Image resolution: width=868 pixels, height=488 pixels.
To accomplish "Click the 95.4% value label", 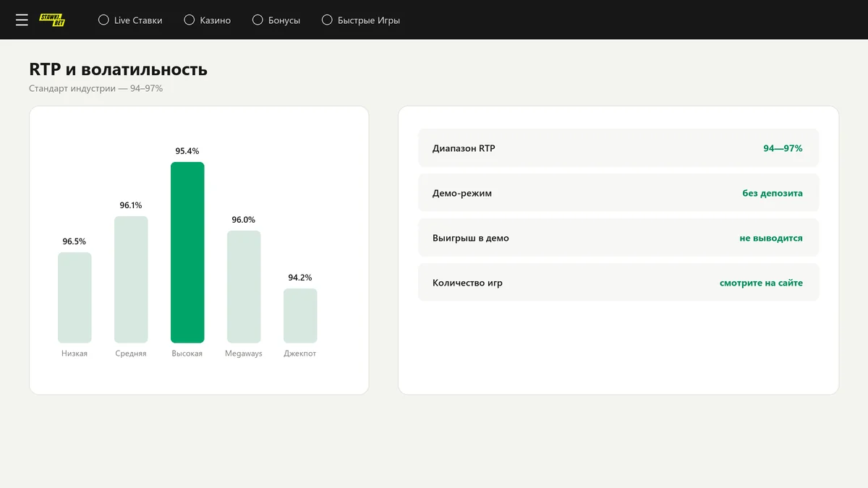I will click(x=187, y=151).
